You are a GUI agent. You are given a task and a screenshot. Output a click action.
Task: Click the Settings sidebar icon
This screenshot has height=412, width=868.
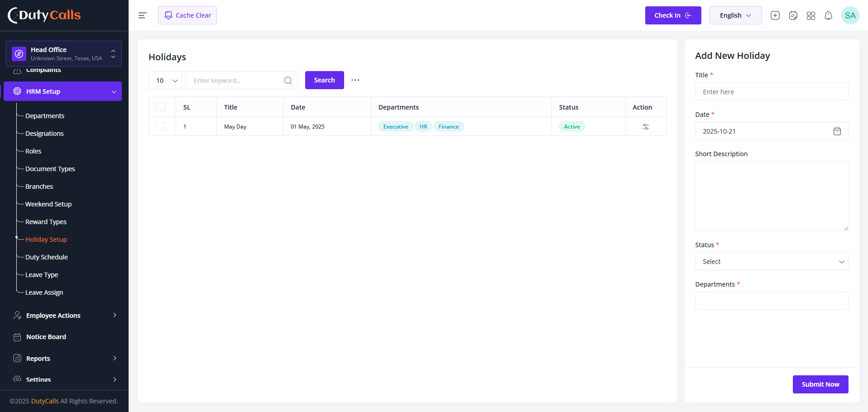point(17,379)
